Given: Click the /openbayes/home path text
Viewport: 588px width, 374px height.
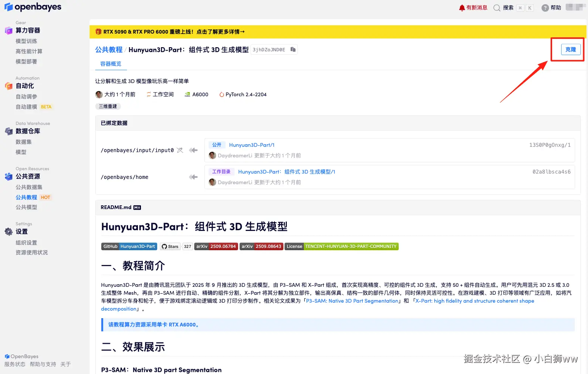Looking at the screenshot, I should click(125, 177).
